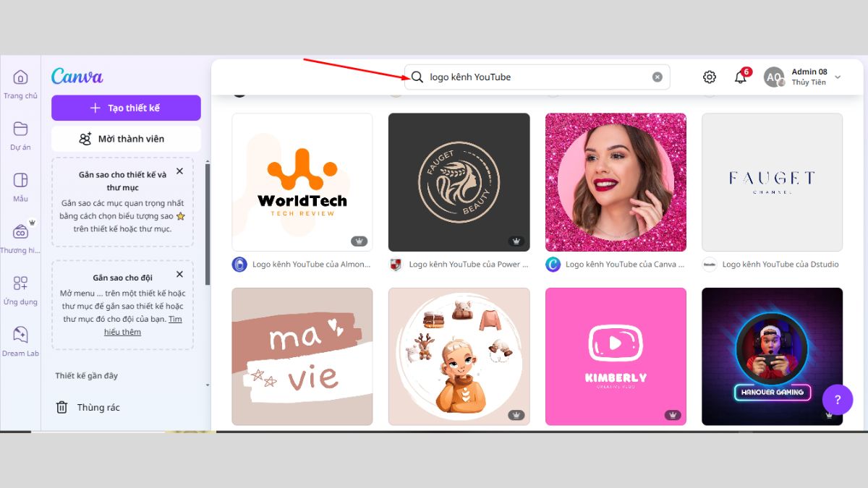Viewport: 868px width, 488px height.
Task: Open Thùng rác trash item
Action: tap(88, 407)
